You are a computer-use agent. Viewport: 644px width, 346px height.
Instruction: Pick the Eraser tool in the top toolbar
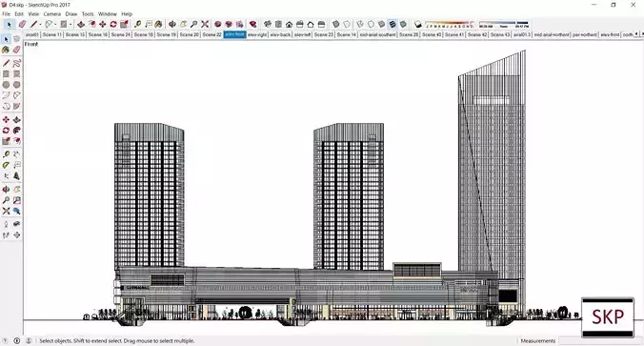pyautogui.click(x=22, y=24)
